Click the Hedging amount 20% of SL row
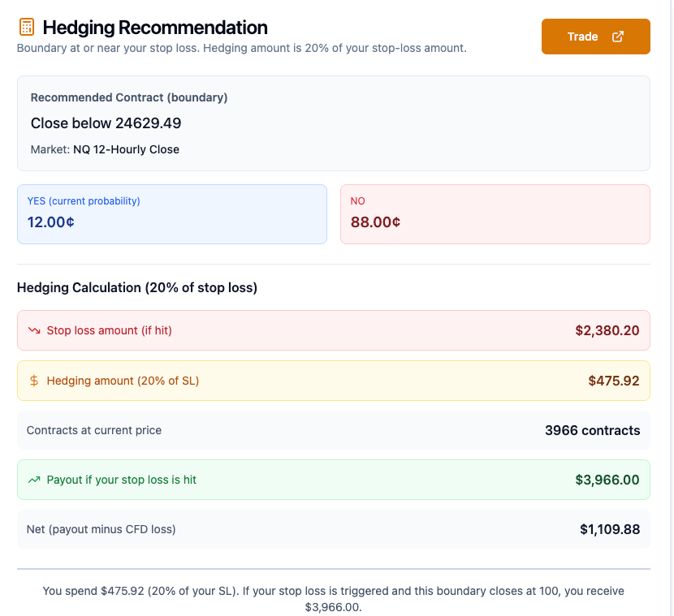Viewport: 674px width, 616px height. click(x=333, y=381)
